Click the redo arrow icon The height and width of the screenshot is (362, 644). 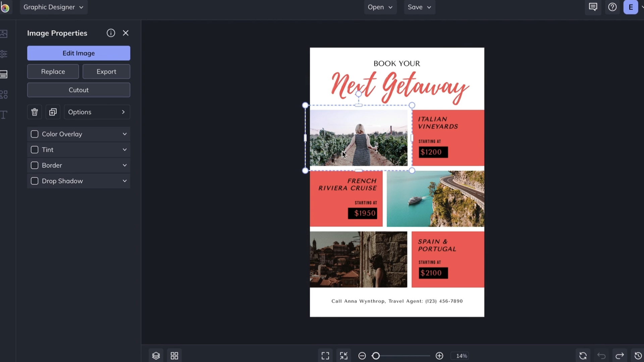coord(620,356)
